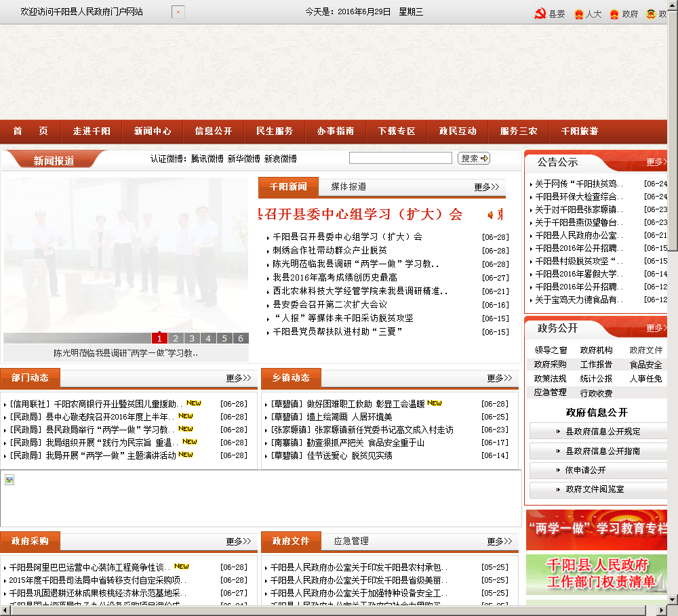Click the broken image icon in header
Image resolution: width=678 pixels, height=616 pixels.
pyautogui.click(x=178, y=12)
